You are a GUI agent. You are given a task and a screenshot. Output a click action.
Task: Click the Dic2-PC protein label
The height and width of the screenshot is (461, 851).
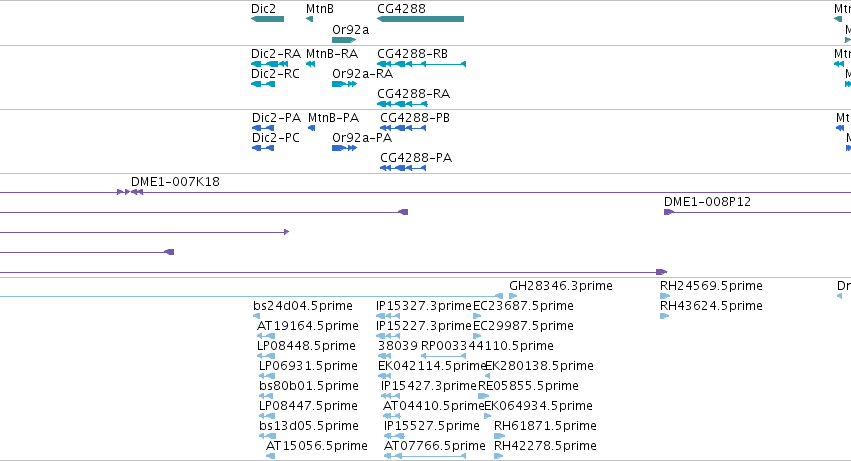[276, 138]
